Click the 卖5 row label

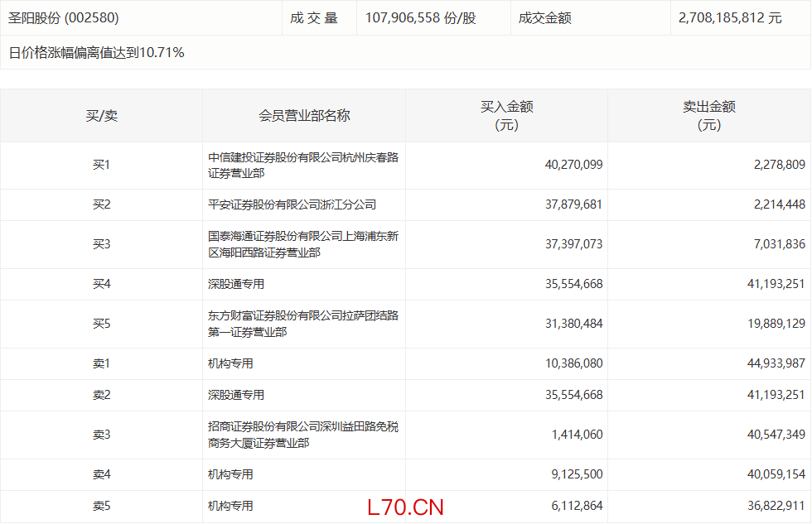101,506
